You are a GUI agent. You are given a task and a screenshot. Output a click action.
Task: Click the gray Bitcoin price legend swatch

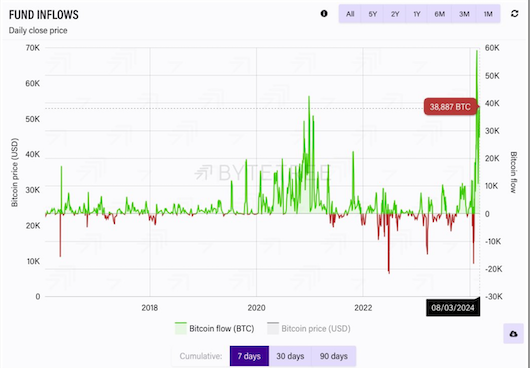273,328
